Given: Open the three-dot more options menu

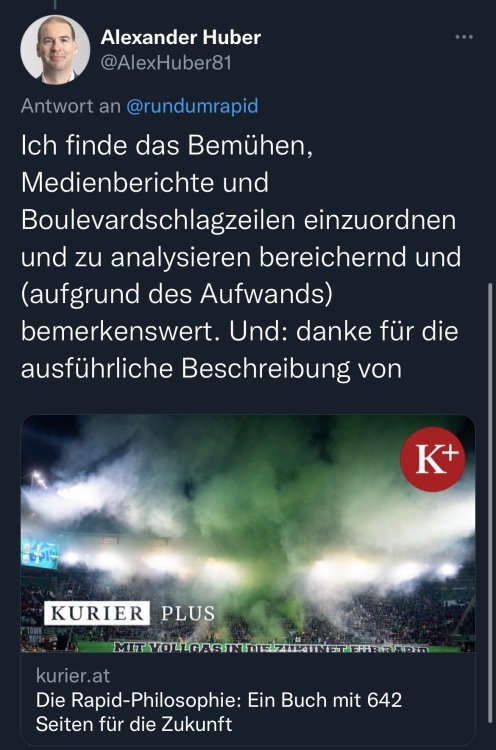Looking at the screenshot, I should (x=464, y=37).
